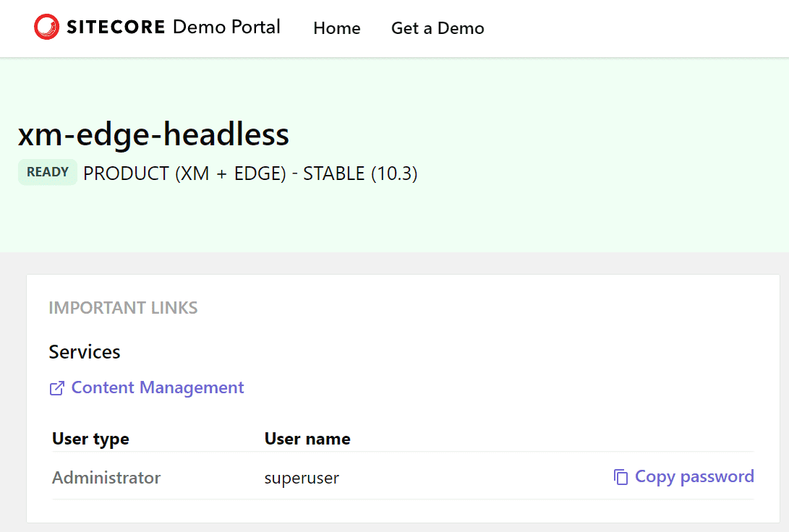
Task: Select the Administrator user type cell
Action: pyautogui.click(x=106, y=478)
